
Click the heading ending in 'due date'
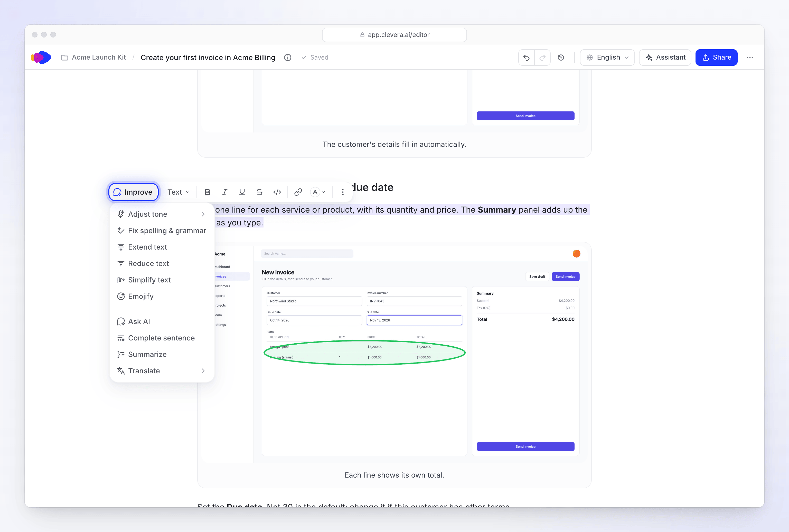click(x=372, y=187)
